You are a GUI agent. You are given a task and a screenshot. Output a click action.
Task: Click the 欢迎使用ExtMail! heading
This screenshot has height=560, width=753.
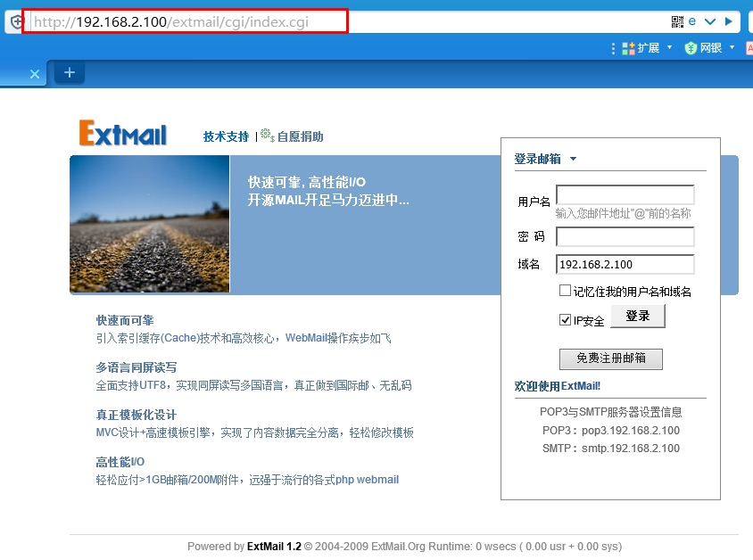(557, 386)
